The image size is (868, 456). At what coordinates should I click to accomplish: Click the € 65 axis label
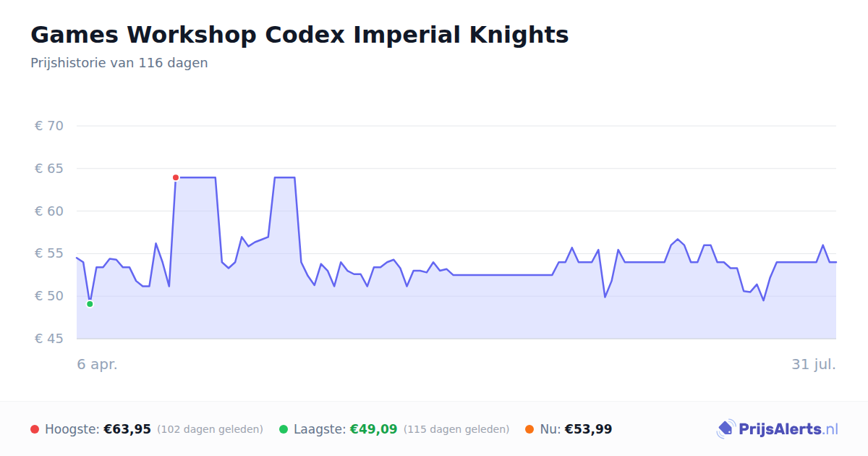click(49, 169)
